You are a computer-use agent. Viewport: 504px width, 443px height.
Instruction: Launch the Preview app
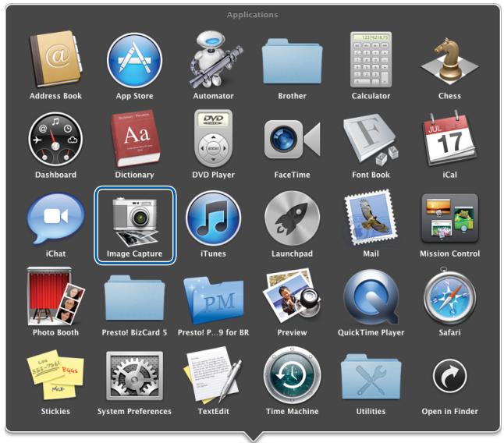[x=292, y=296]
